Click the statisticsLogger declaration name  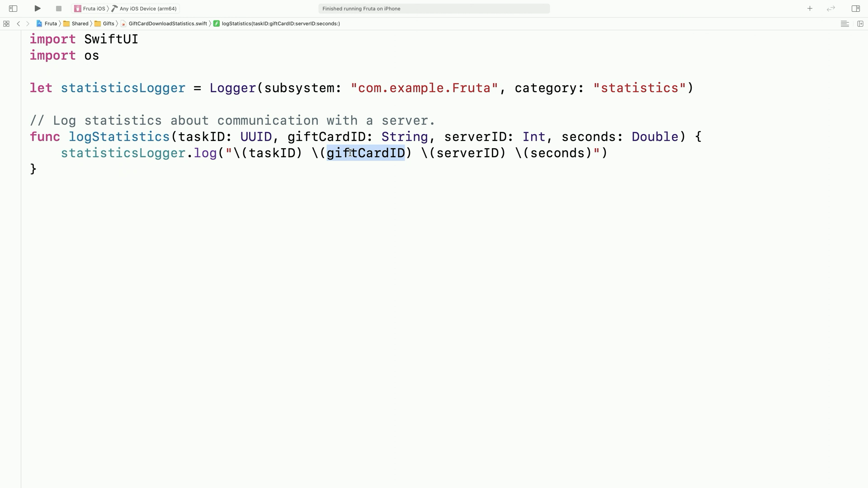(123, 88)
